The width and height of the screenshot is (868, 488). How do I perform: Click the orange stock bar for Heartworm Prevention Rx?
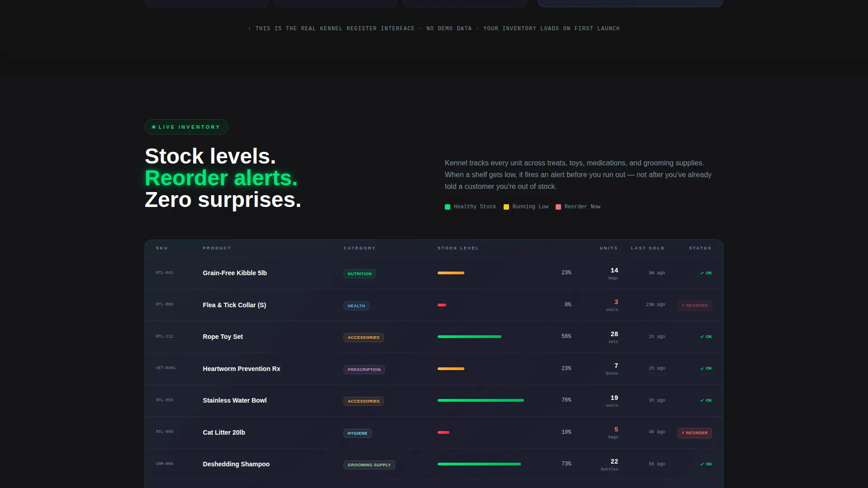tap(451, 369)
